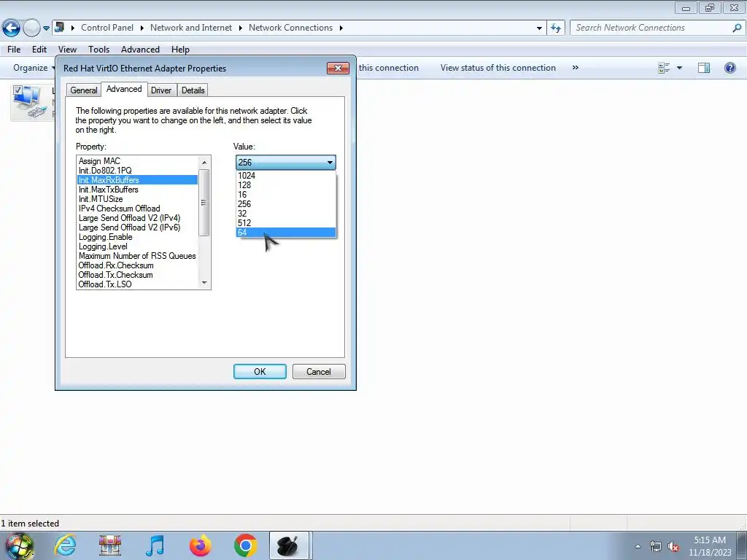Click the Cancel button
This screenshot has width=747, height=560.
tap(319, 371)
